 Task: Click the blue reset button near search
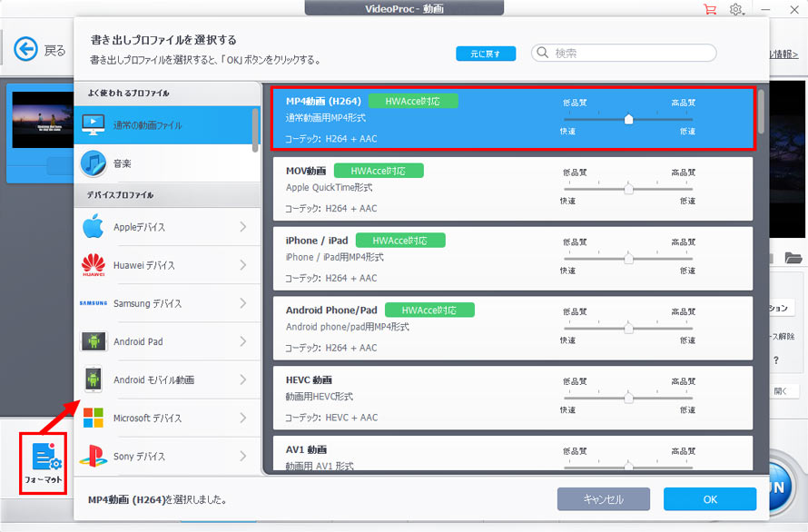tap(486, 54)
